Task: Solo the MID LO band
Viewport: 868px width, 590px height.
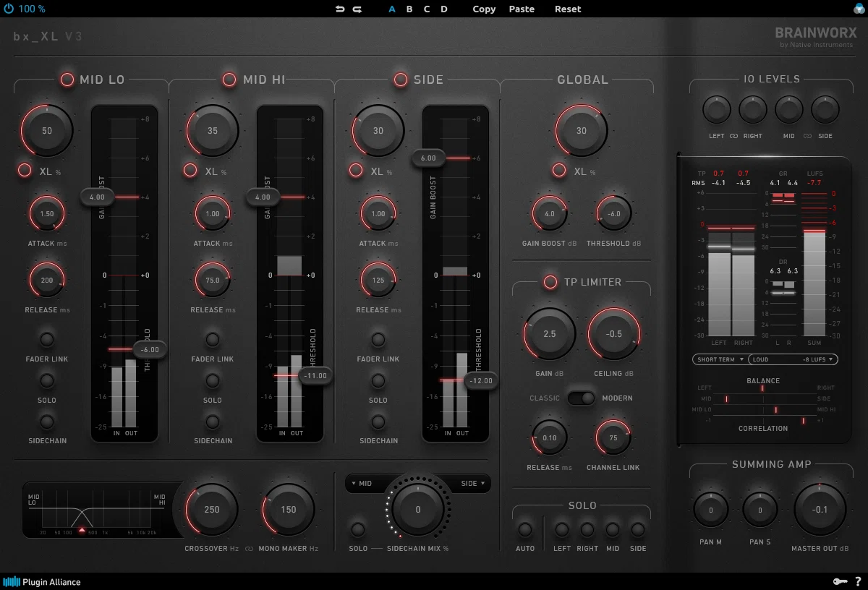Action: pyautogui.click(x=47, y=380)
